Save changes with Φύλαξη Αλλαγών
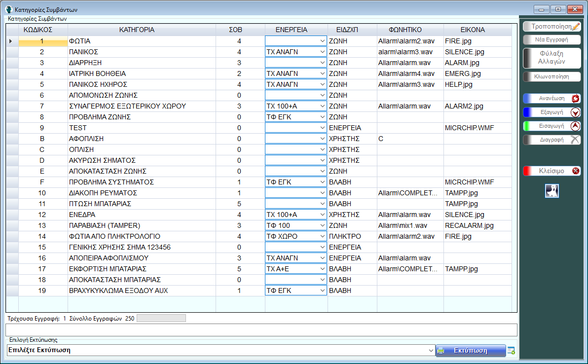This screenshot has width=588, height=364. point(551,58)
